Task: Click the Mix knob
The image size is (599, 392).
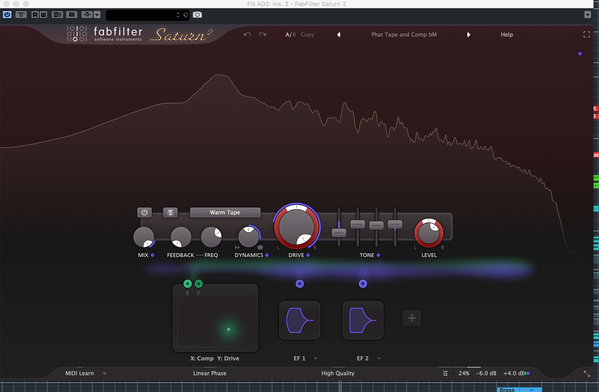Action: coord(144,237)
